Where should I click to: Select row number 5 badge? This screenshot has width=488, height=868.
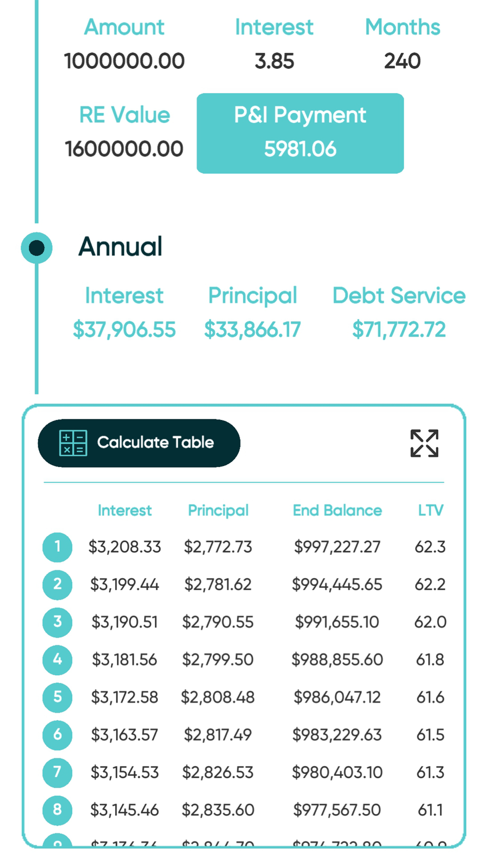pyautogui.click(x=58, y=697)
